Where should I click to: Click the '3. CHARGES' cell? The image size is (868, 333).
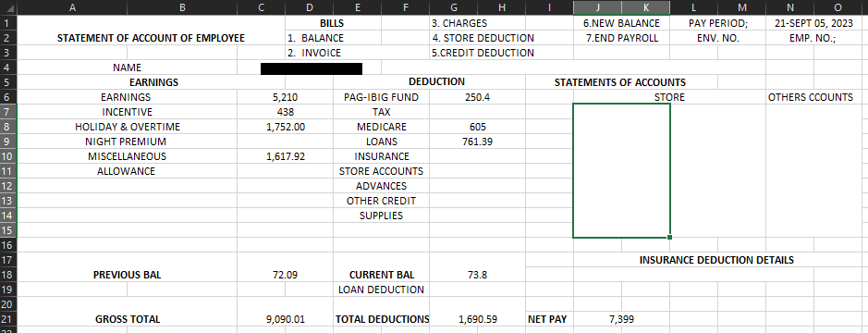(477, 23)
